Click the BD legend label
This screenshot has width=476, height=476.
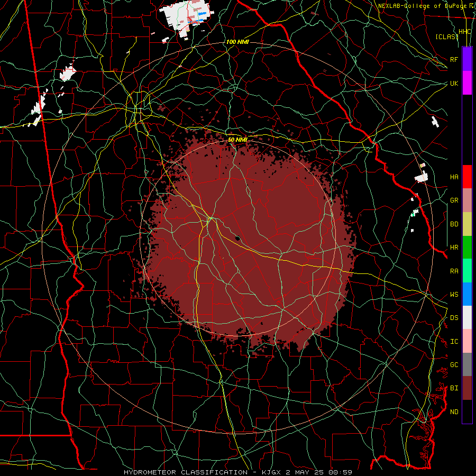coord(454,224)
